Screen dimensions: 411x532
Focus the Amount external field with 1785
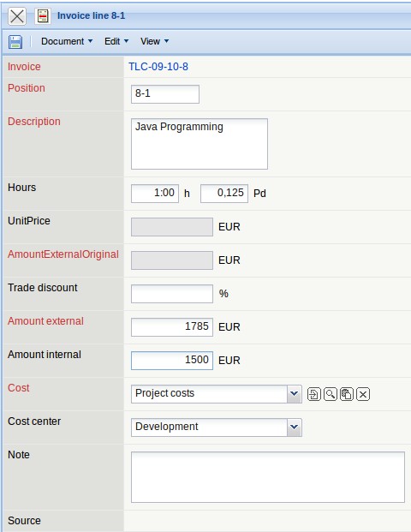pos(172,327)
